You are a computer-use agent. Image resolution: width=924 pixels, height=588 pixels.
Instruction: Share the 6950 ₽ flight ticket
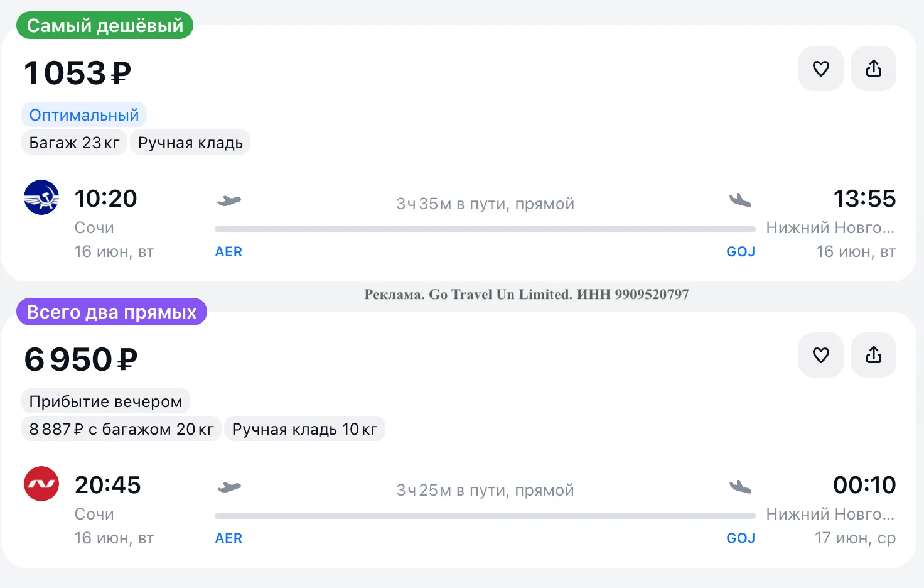coord(873,355)
